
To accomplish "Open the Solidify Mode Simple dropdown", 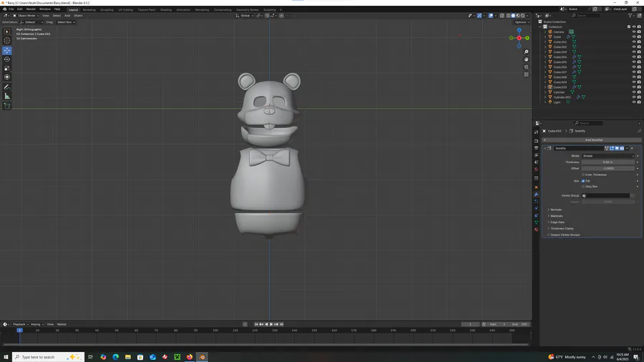I will coord(608,156).
